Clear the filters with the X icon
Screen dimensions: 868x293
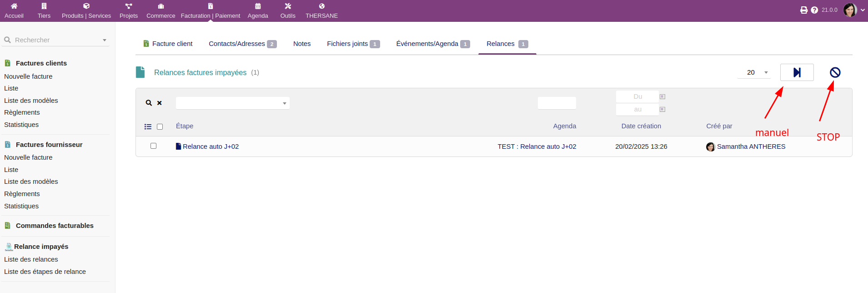(160, 103)
